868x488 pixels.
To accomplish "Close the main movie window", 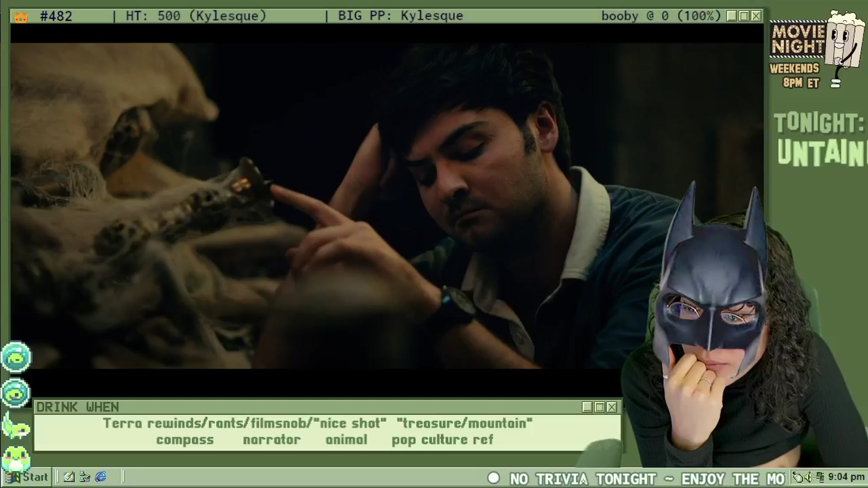I will coord(756,16).
